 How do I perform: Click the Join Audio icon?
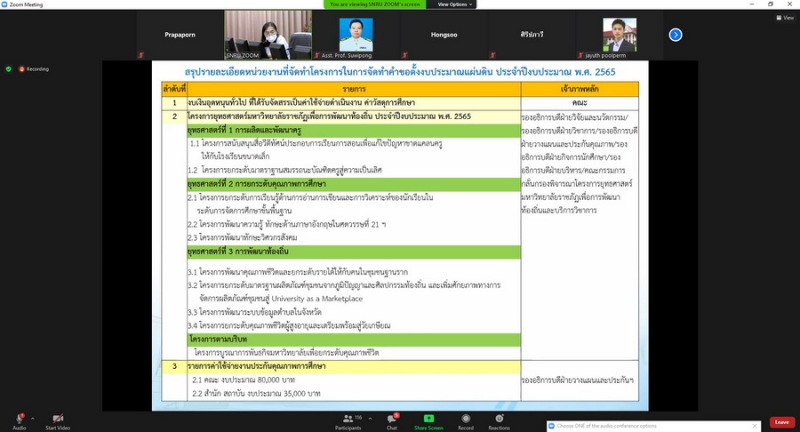[19, 417]
